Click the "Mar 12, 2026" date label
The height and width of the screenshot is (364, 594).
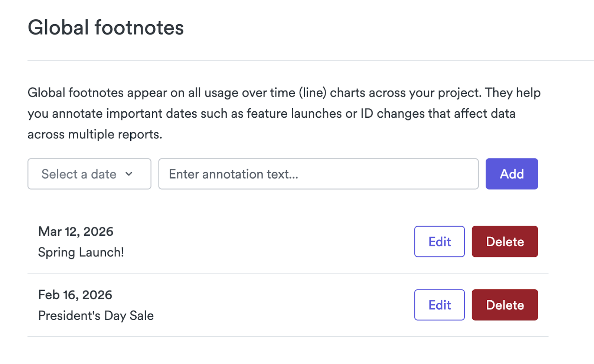point(76,232)
